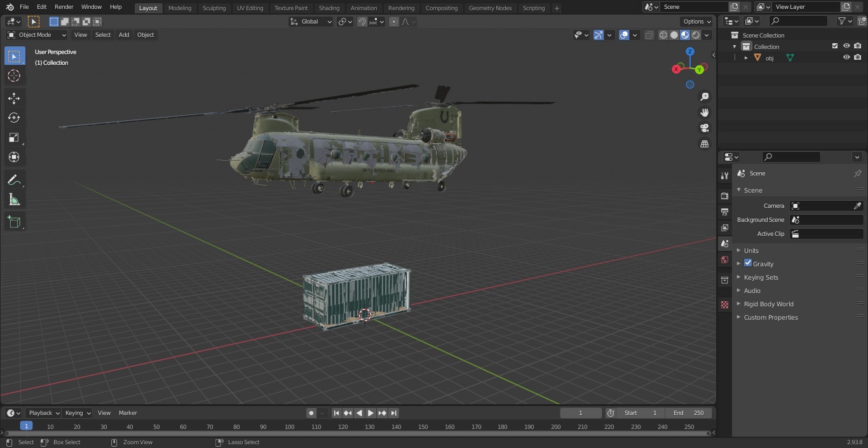The image size is (868, 448).
Task: Collapse the Collection tree in outliner
Action: tap(735, 46)
